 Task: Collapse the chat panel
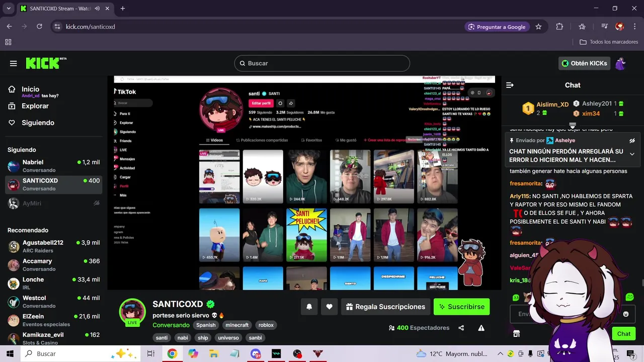click(x=510, y=85)
